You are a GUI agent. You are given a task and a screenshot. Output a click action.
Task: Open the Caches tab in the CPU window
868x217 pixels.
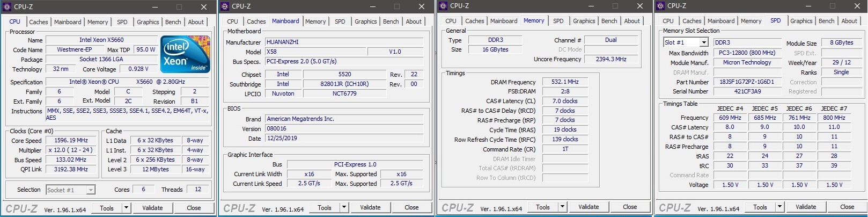[x=39, y=22]
